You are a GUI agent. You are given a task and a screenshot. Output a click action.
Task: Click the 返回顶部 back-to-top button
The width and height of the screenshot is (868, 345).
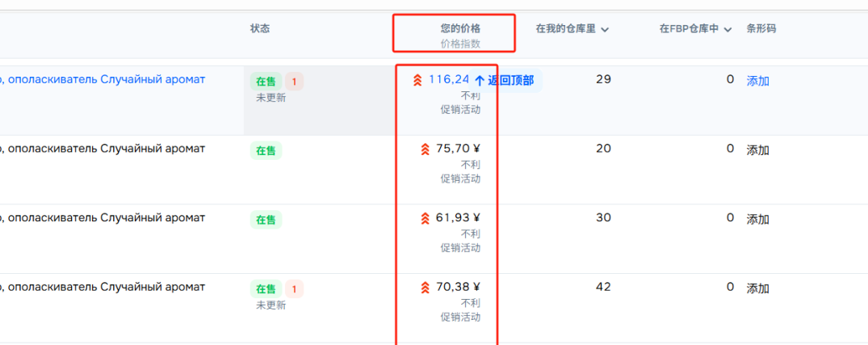(x=505, y=81)
